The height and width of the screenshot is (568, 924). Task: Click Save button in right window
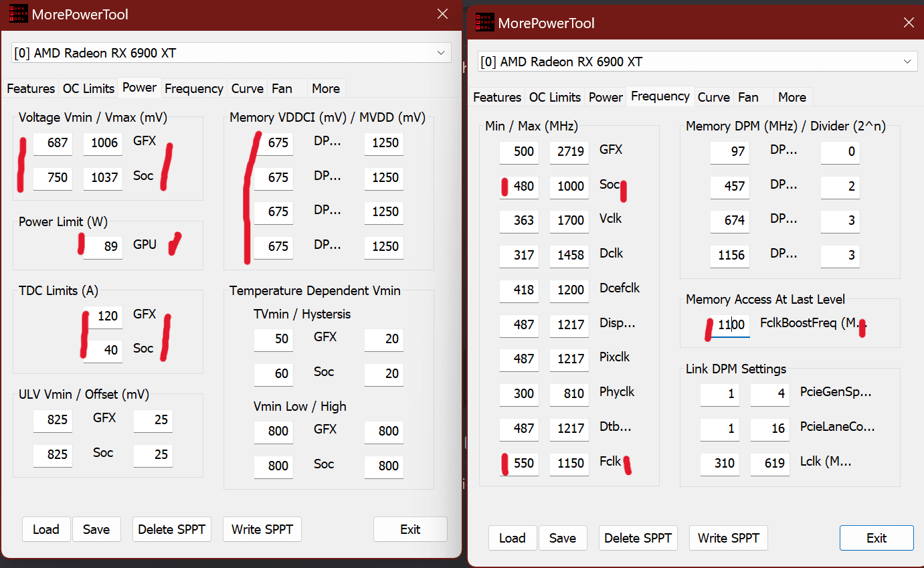click(x=563, y=538)
